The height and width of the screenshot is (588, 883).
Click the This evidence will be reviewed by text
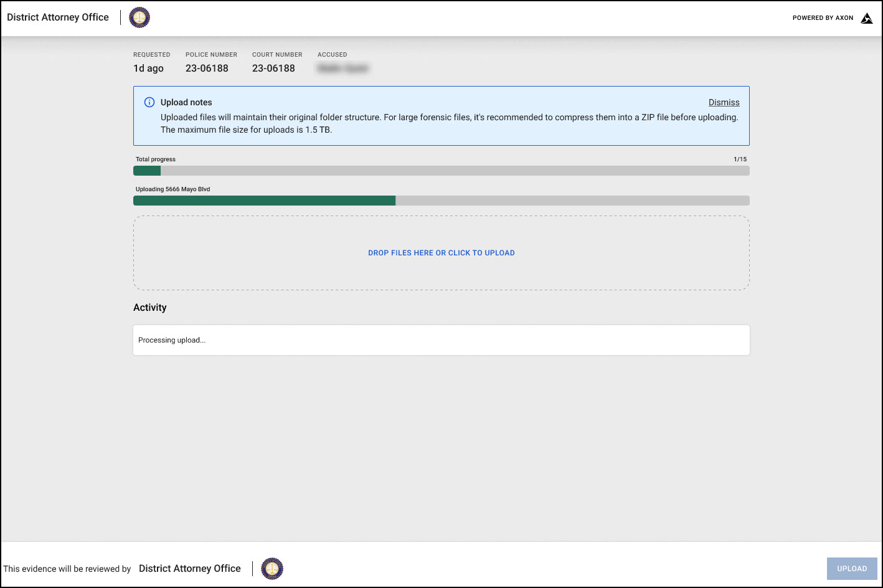point(67,568)
